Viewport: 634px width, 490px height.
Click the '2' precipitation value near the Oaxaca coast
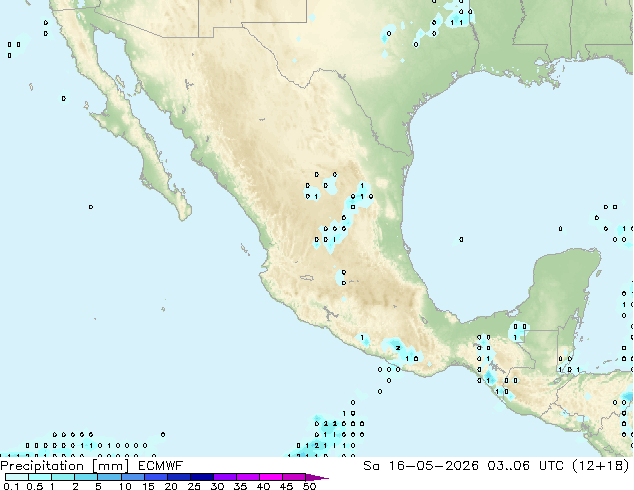pos(398,348)
